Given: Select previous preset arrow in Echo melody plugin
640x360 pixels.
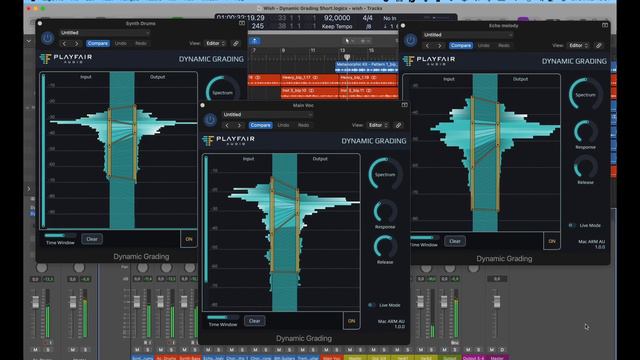Looking at the screenshot, I should [x=427, y=45].
